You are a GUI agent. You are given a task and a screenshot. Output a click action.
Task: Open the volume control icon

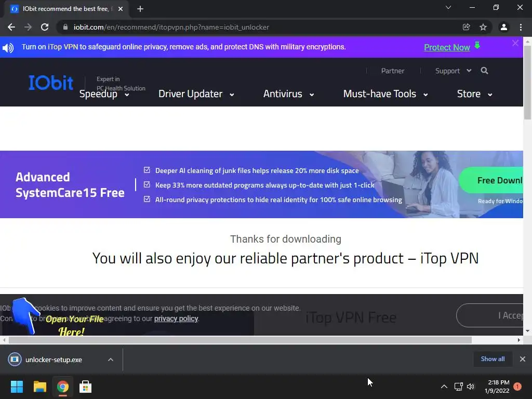coord(471,387)
